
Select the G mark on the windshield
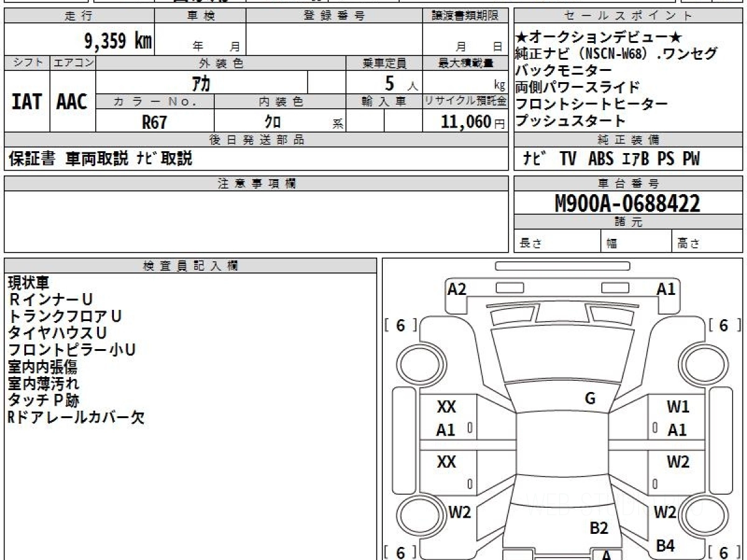(590, 399)
